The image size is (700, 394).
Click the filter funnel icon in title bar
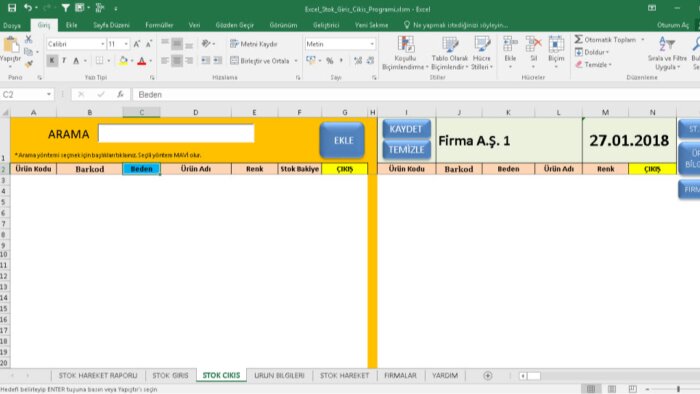click(x=66, y=8)
